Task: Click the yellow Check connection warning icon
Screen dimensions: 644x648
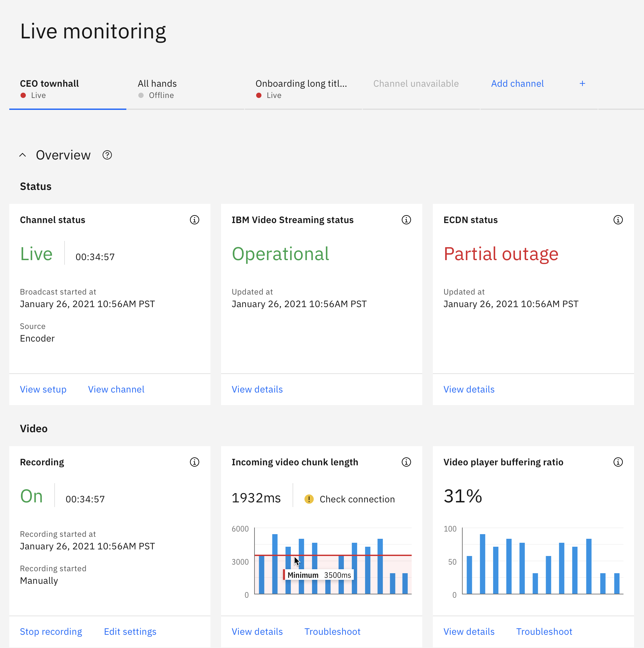Action: point(308,499)
